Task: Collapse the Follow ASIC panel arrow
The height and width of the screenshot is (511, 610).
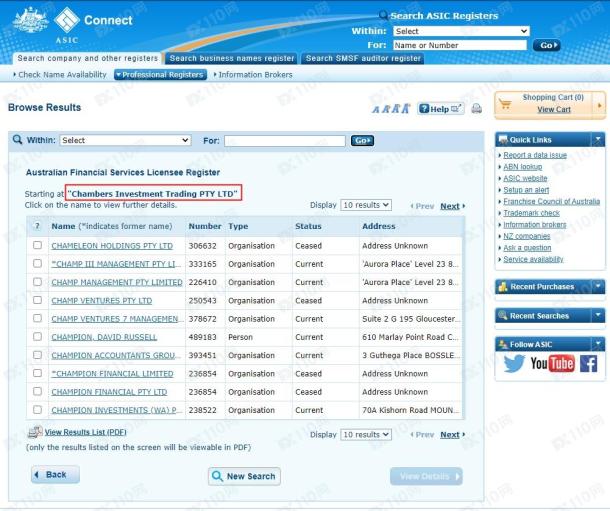Action: 598,344
